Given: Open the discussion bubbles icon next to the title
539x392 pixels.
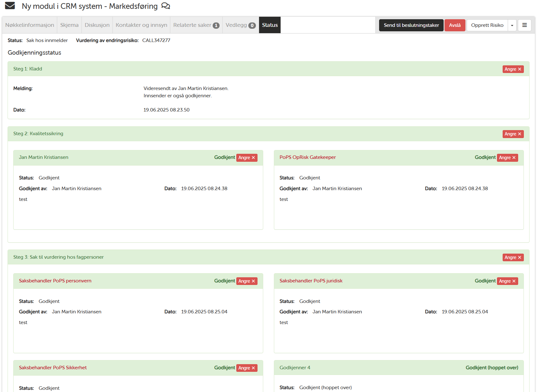Looking at the screenshot, I should 166,6.
